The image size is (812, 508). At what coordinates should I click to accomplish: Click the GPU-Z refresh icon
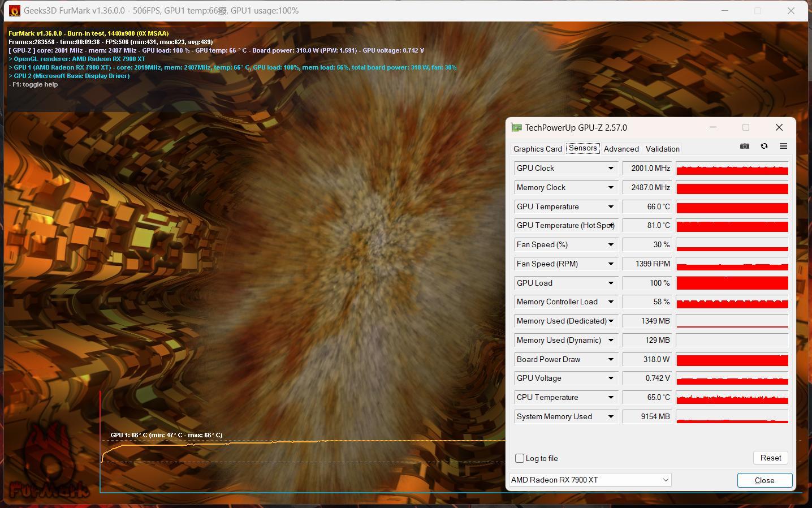764,146
